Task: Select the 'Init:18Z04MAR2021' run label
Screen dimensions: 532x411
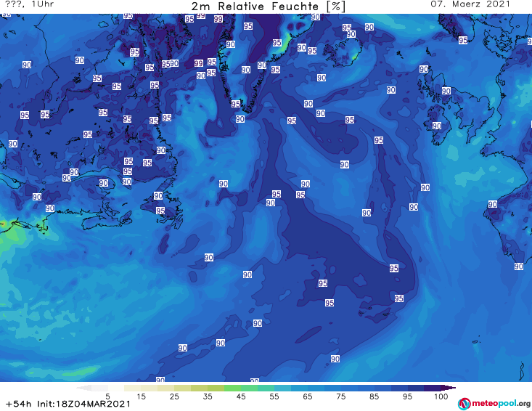Action: [x=83, y=404]
